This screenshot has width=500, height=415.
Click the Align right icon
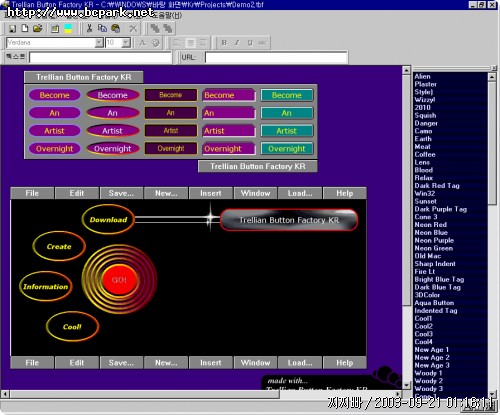point(203,43)
